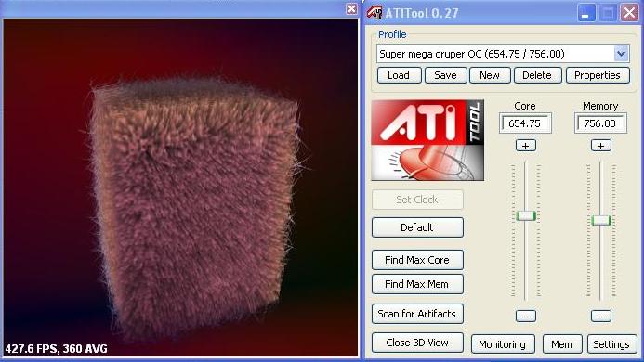Increase Memory clock with plus button
The height and width of the screenshot is (362, 644).
(601, 146)
